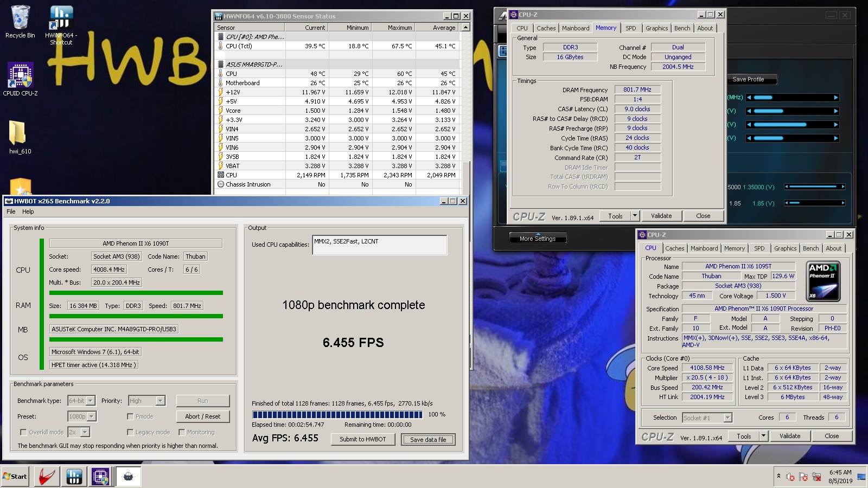868x488 pixels.
Task: Open the Help menu in HWBOT x265
Action: (28, 211)
